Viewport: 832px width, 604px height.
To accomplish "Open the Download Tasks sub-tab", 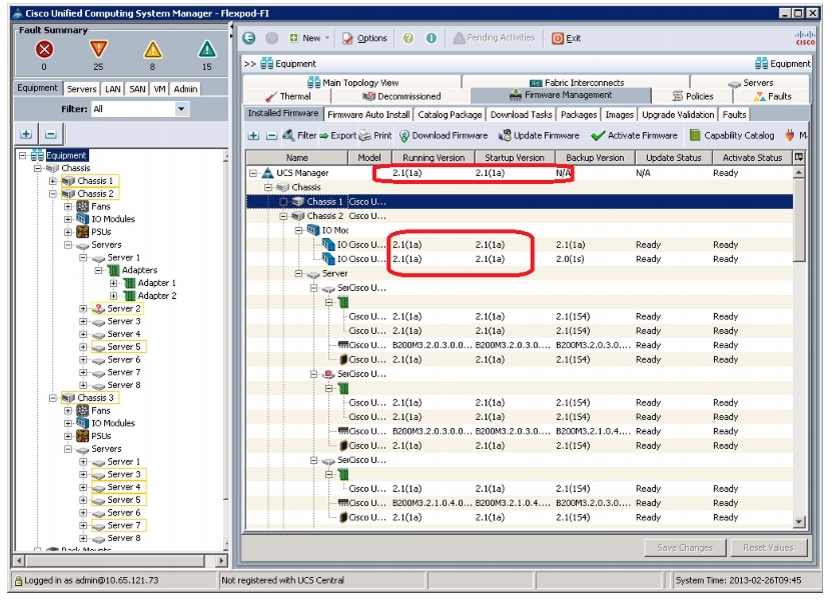I will tap(521, 115).
